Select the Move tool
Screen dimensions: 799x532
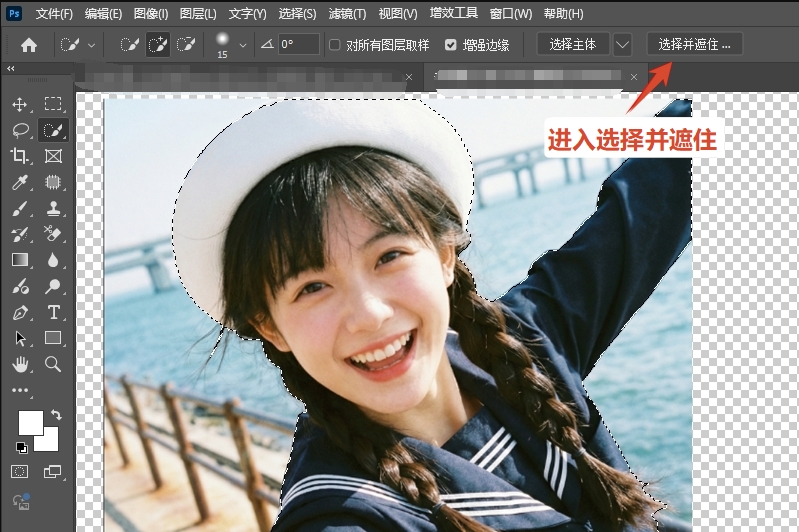point(19,104)
